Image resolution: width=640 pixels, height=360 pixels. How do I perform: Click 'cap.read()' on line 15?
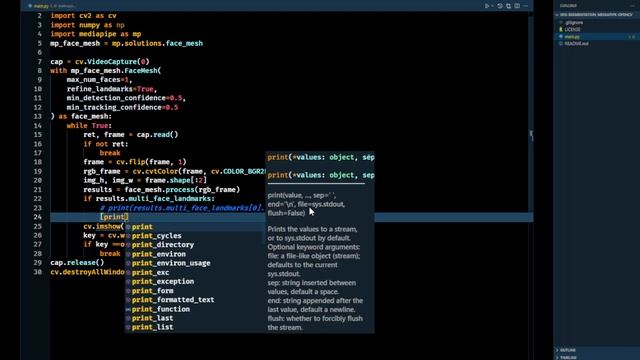pos(158,134)
